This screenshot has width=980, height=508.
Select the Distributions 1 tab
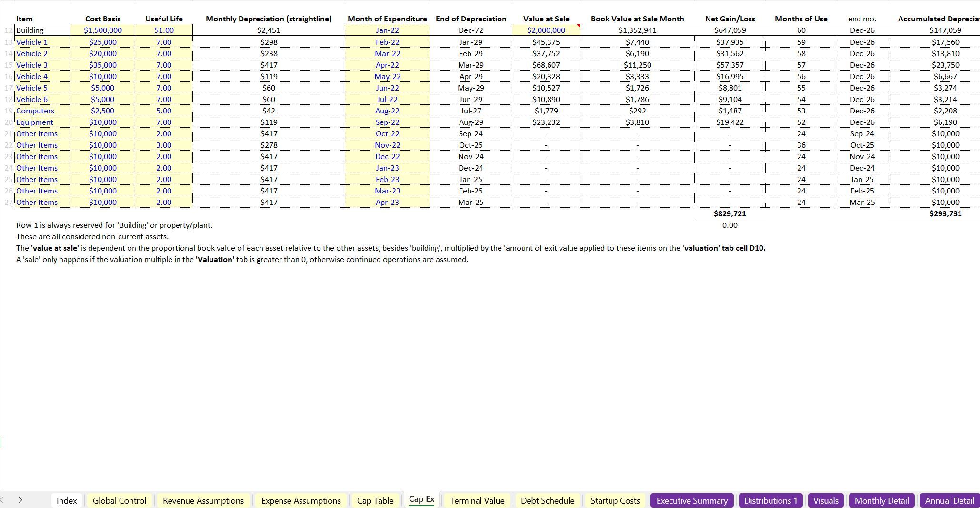[770, 500]
